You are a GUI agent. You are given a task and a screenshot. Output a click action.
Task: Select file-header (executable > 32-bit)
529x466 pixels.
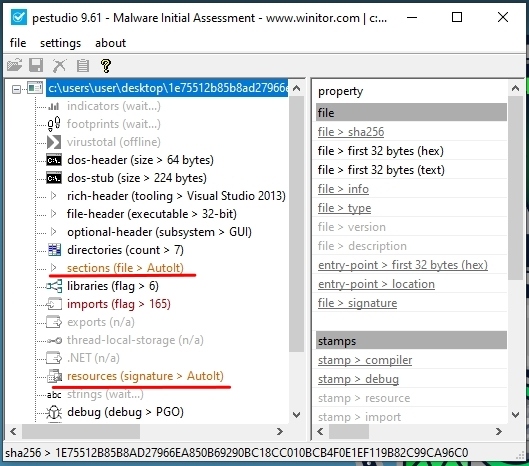coord(152,214)
